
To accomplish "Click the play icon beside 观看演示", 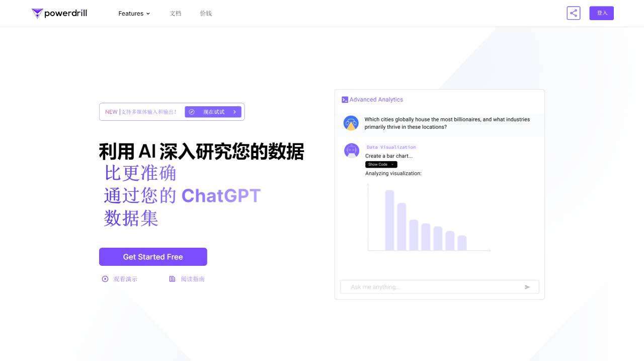I will click(x=105, y=279).
